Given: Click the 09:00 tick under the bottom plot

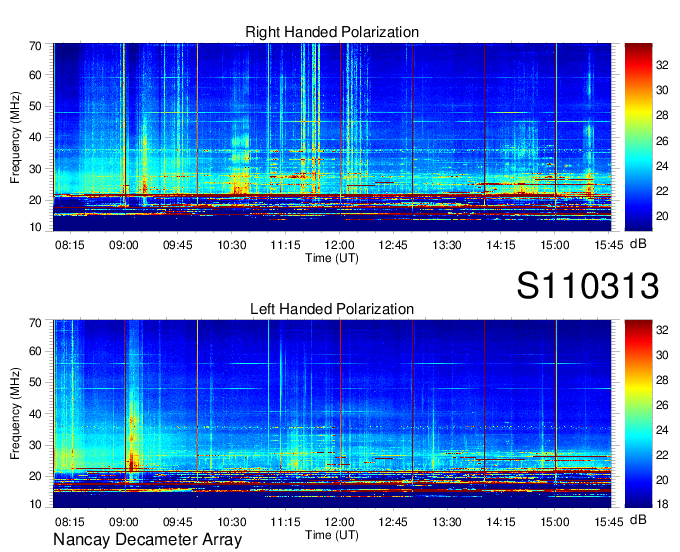Looking at the screenshot, I should click(x=124, y=522).
